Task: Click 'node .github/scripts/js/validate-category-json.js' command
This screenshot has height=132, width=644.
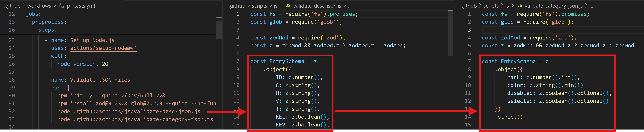Action: (x=135, y=119)
